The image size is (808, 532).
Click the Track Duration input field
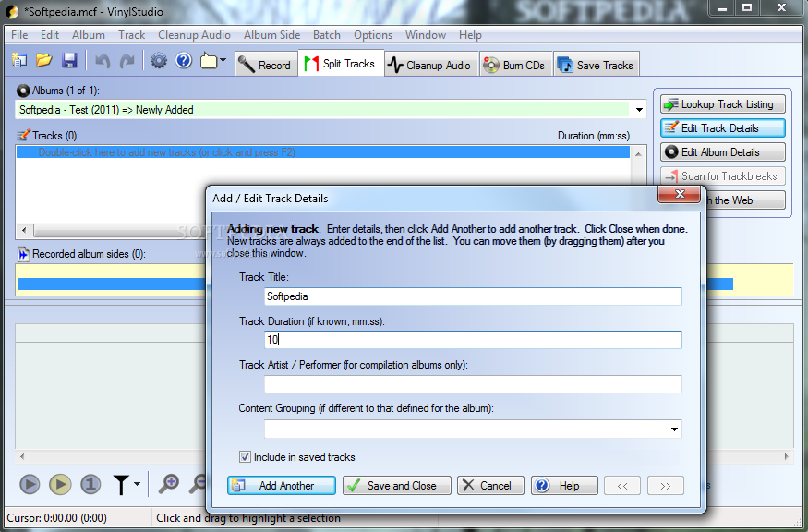coord(473,340)
